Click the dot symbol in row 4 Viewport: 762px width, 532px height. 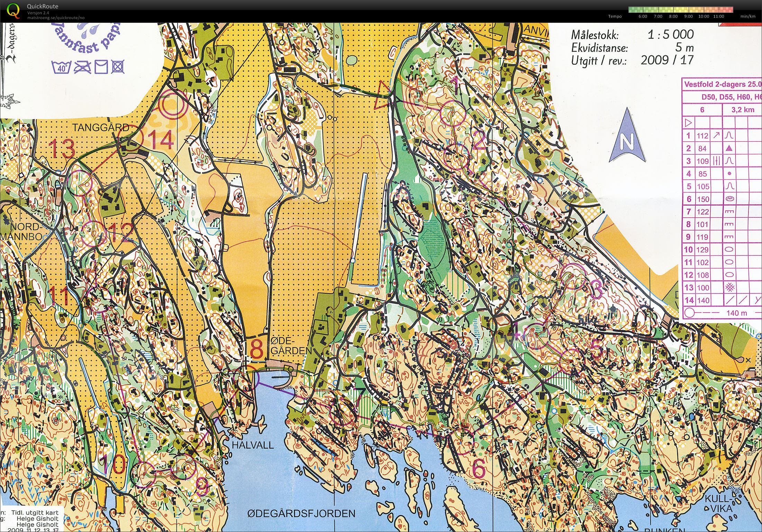coord(729,173)
